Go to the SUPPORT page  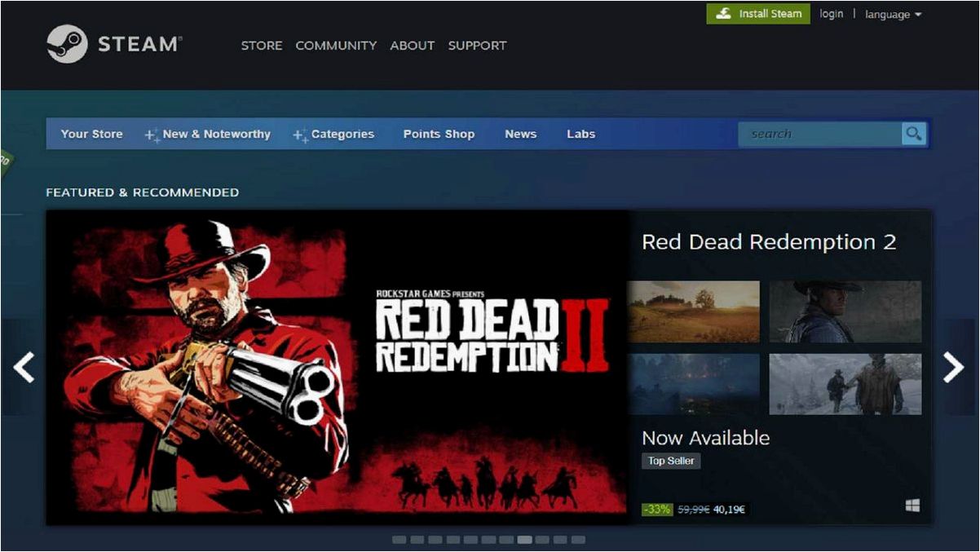coord(477,46)
